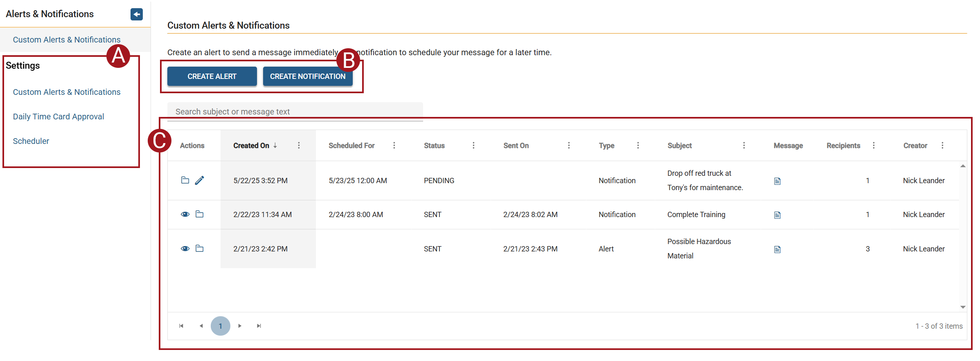980x361 pixels.
Task: Select page 1 in pagination
Action: pyautogui.click(x=221, y=326)
